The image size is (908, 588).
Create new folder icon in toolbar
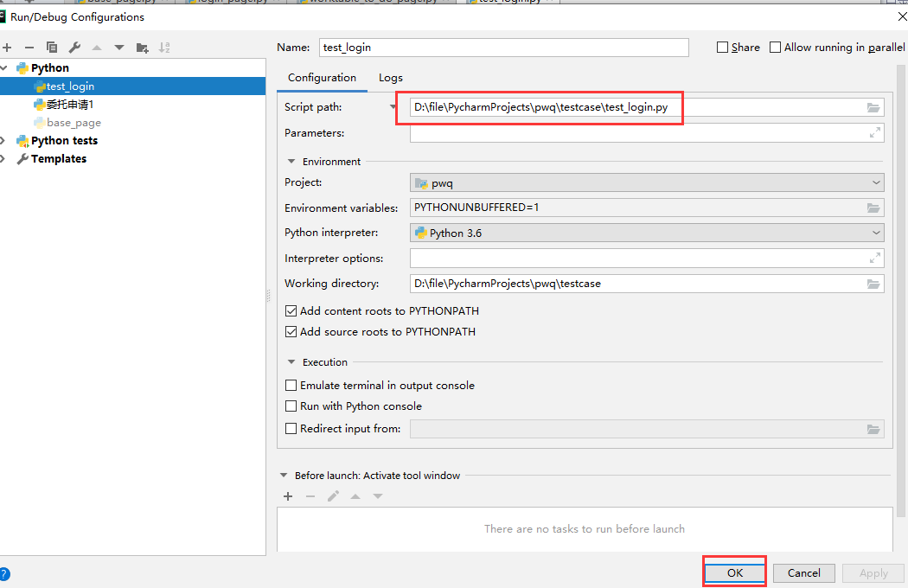pos(142,48)
